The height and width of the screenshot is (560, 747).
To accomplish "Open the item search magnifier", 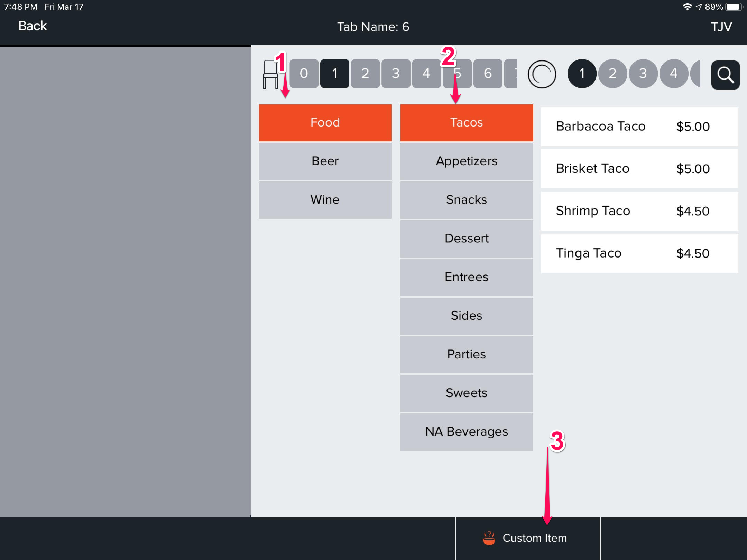I will [x=725, y=75].
